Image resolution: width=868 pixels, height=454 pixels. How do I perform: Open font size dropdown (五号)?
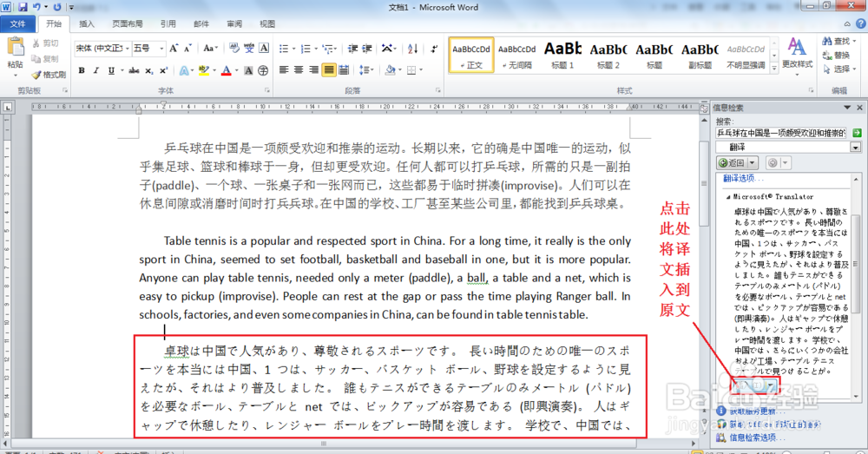click(x=161, y=49)
